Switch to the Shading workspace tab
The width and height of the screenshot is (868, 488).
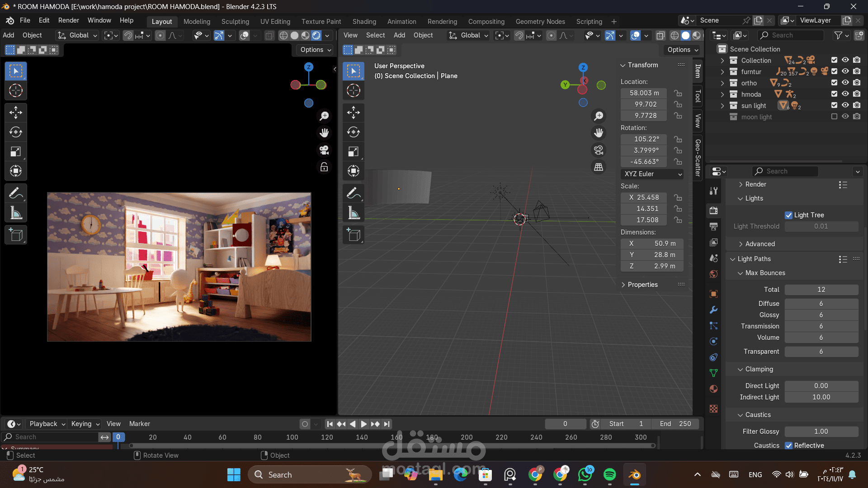(x=364, y=22)
